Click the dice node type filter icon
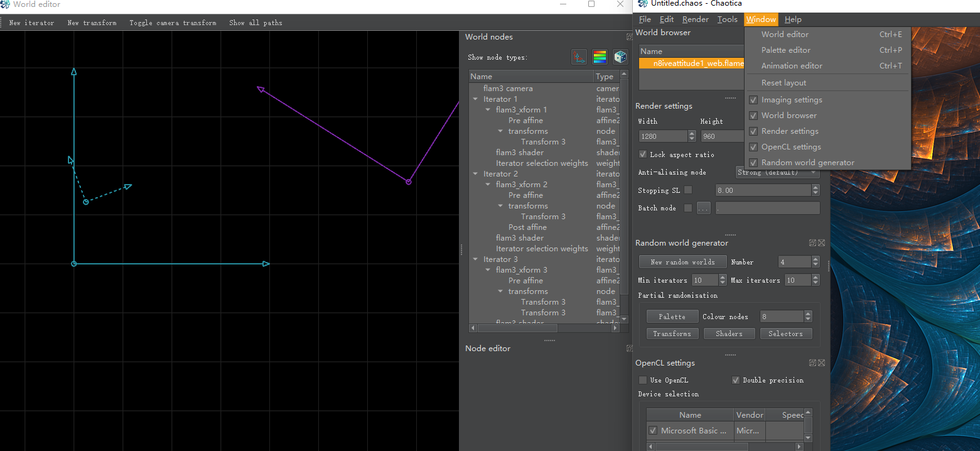Viewport: 980px width, 451px height. pyautogui.click(x=620, y=57)
